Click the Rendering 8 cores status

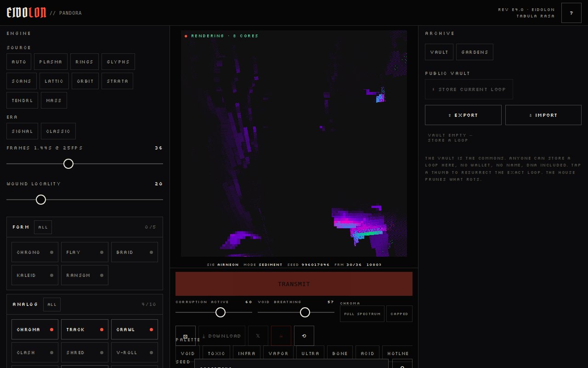point(222,36)
